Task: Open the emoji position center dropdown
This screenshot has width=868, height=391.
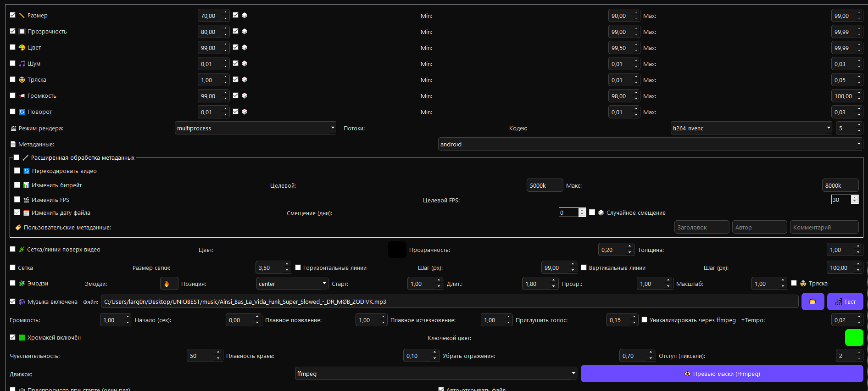Action: tap(292, 284)
